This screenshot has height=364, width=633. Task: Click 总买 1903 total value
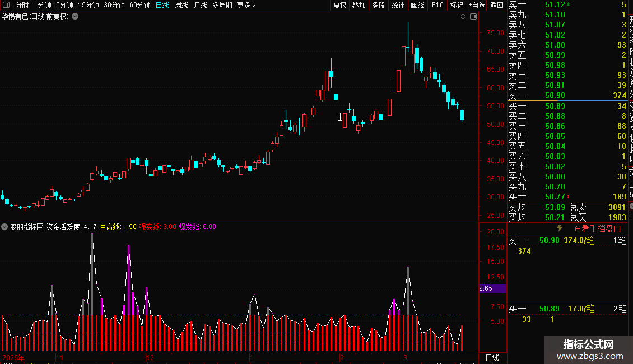(617, 217)
